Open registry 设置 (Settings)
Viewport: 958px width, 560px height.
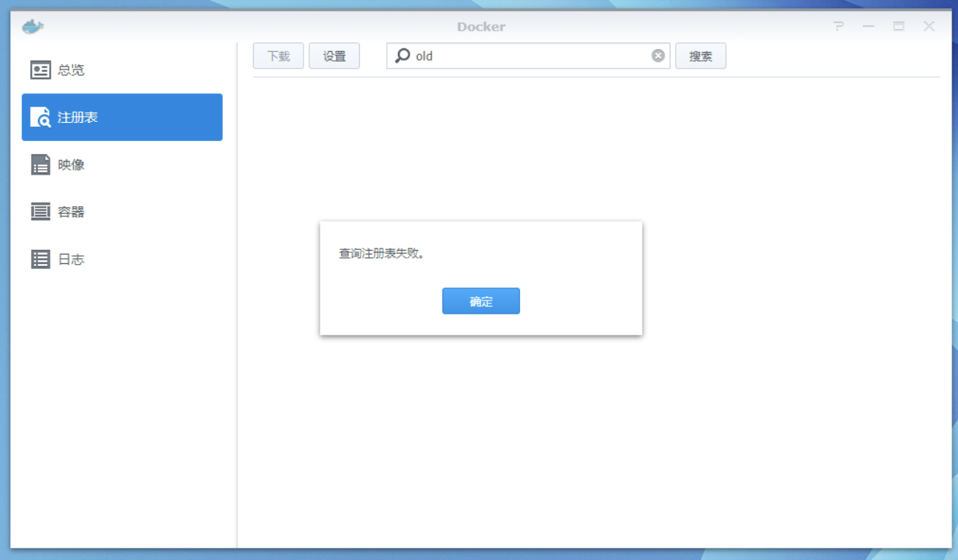[x=334, y=56]
